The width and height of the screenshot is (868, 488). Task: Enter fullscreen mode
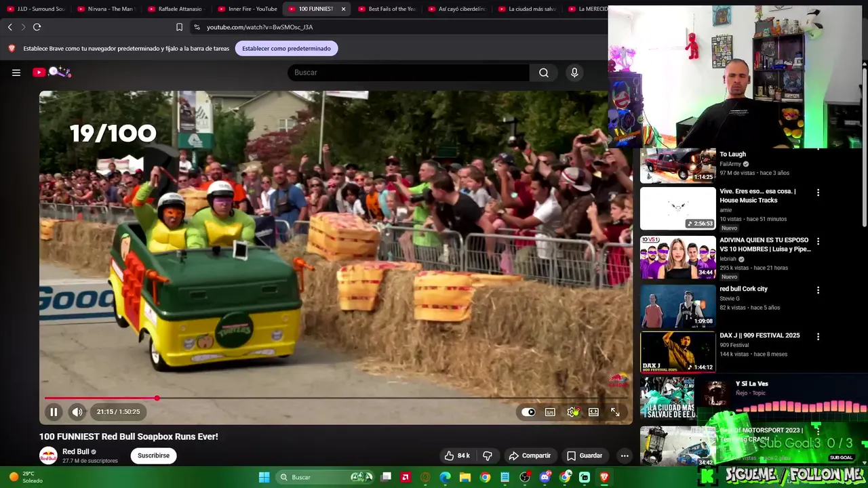pyautogui.click(x=615, y=412)
